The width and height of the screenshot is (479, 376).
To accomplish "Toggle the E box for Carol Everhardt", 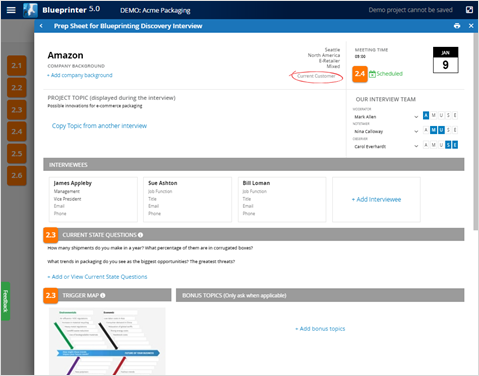I will [x=455, y=145].
